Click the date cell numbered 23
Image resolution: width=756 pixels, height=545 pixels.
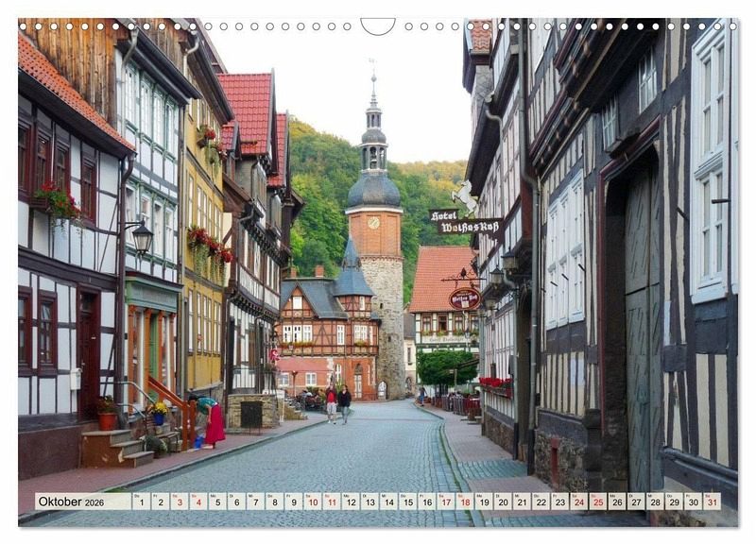tap(560, 502)
